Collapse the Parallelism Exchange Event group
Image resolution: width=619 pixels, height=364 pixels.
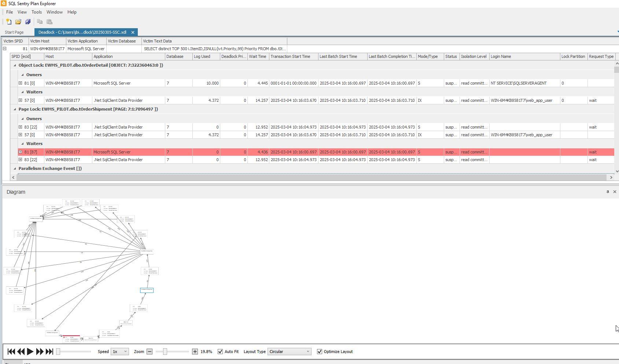(x=15, y=168)
